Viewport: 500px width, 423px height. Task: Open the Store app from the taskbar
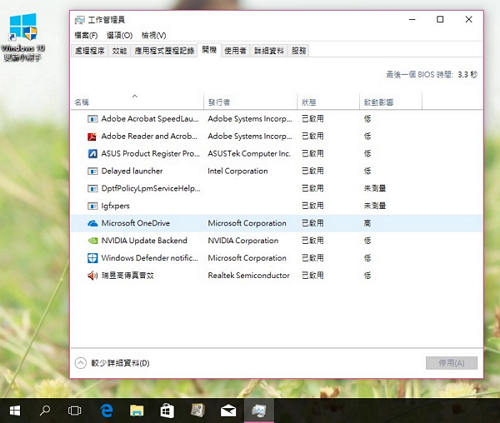(167, 411)
